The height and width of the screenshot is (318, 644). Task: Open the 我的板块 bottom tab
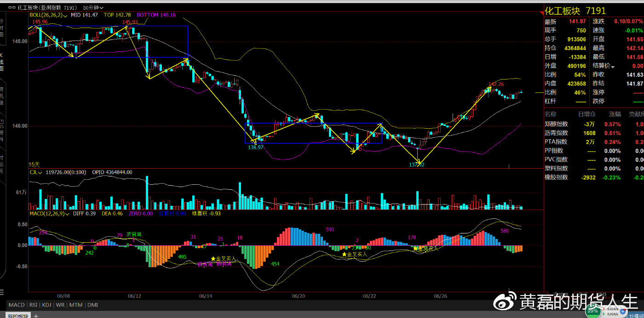click(x=19, y=315)
